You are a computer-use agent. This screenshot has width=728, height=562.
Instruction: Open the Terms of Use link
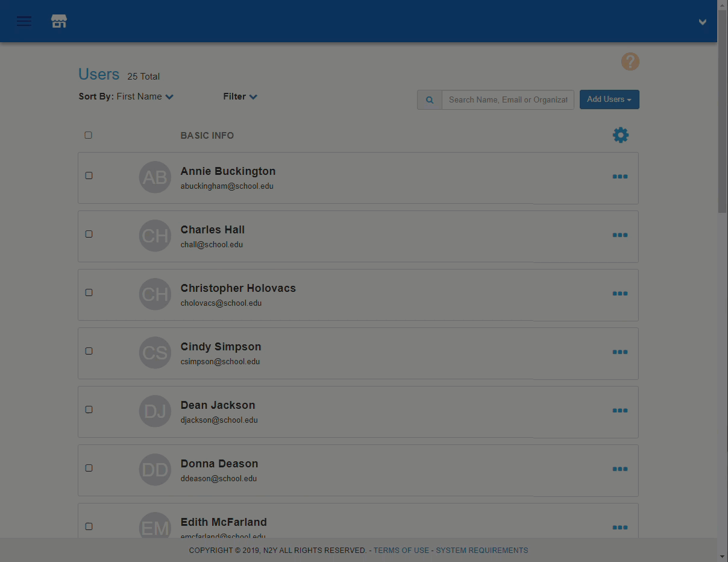point(401,551)
